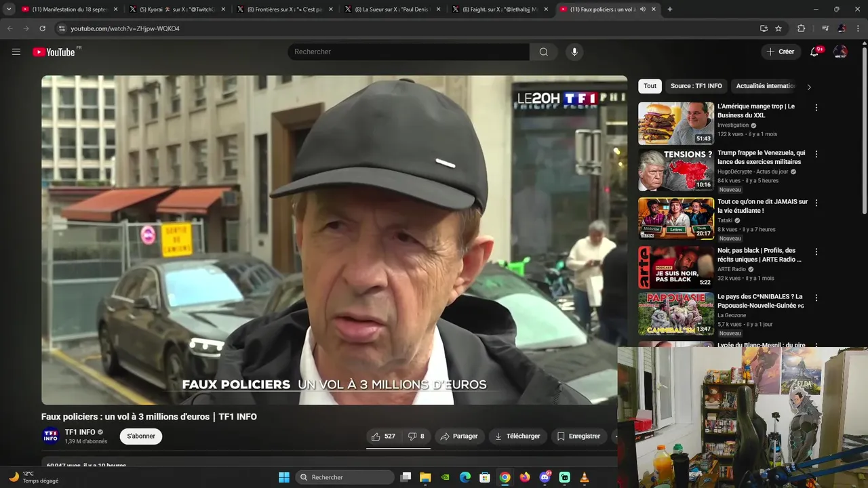
Task: Click the main video player
Action: pos(334,240)
